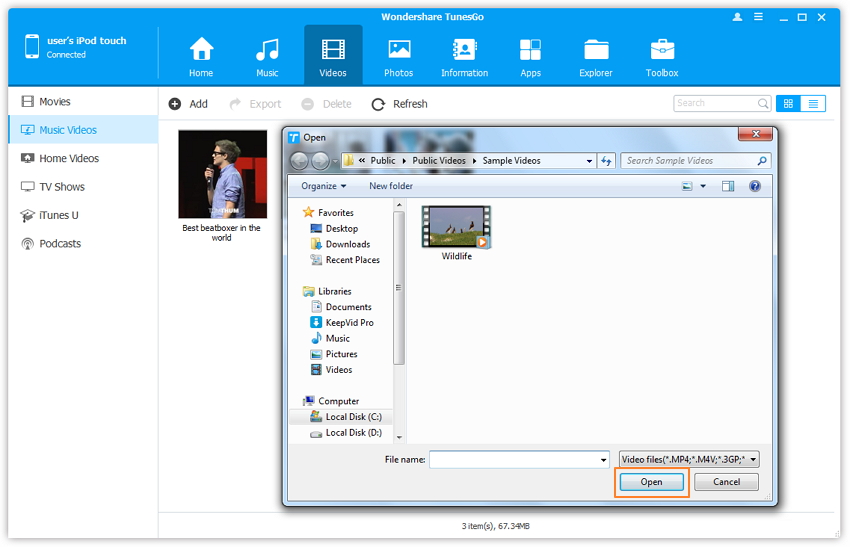Image resolution: width=850 pixels, height=547 pixels.
Task: Open the Podcasts sidebar category
Action: pyautogui.click(x=60, y=243)
